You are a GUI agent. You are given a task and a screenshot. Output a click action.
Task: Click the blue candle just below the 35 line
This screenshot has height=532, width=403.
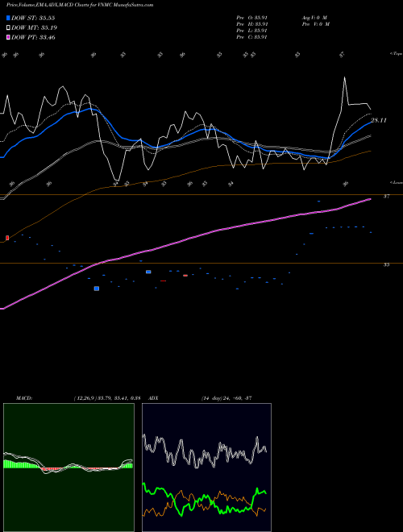pos(148,272)
